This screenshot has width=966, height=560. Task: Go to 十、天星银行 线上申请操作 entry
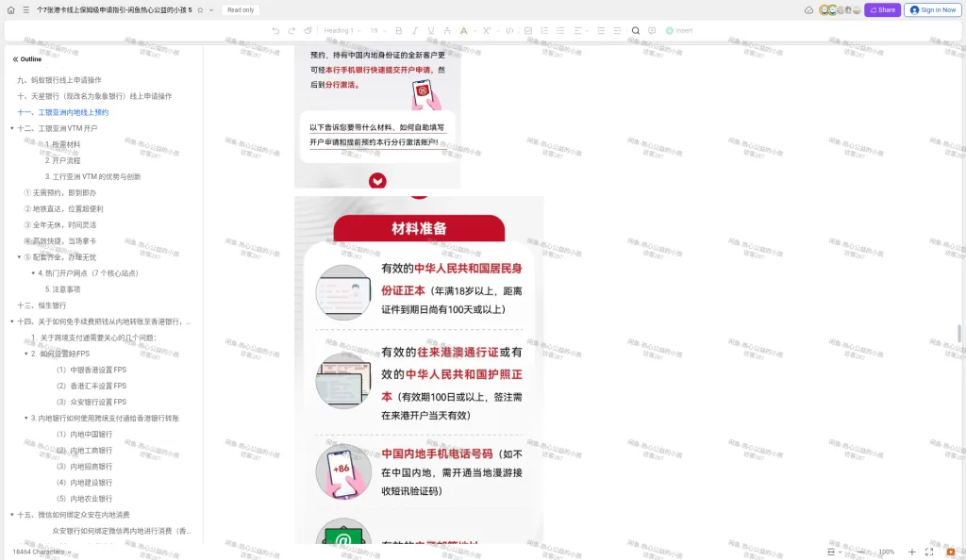(x=94, y=96)
